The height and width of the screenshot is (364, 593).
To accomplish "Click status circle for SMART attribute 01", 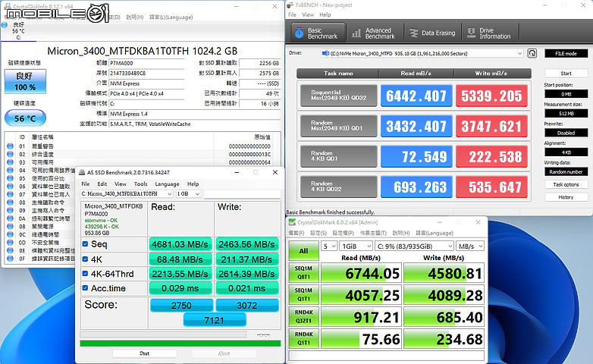I will [x=10, y=146].
